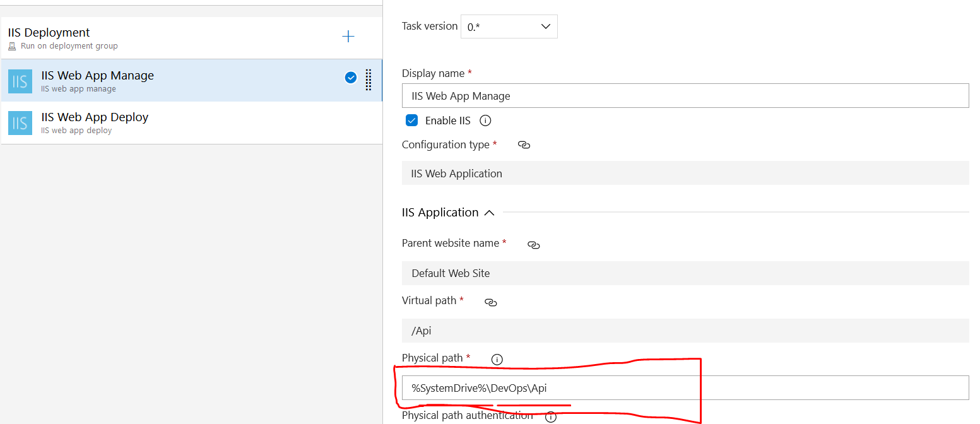Click the Physical path input field

pyautogui.click(x=685, y=388)
